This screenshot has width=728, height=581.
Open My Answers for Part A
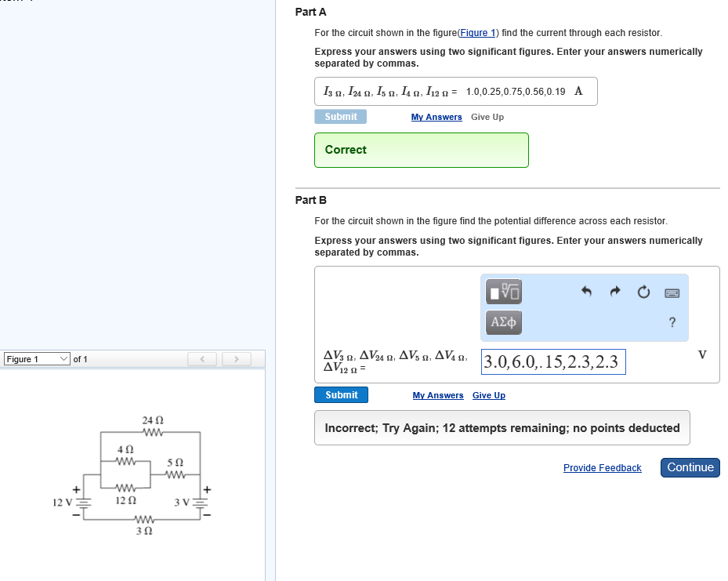click(436, 116)
